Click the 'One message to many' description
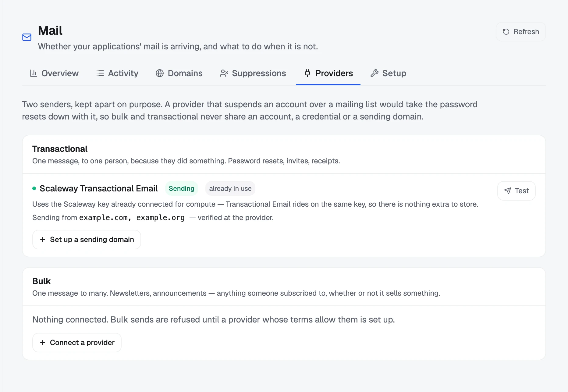Image resolution: width=568 pixels, height=392 pixels. tap(236, 293)
